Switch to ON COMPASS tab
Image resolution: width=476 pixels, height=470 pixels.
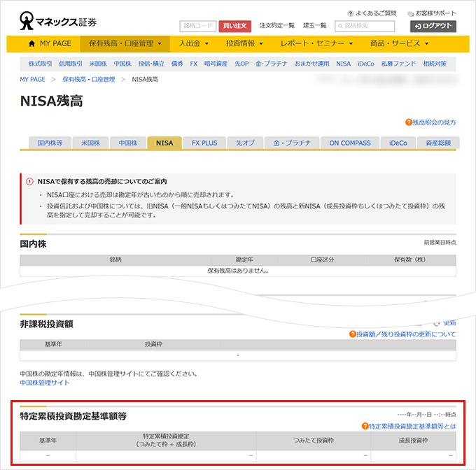point(350,143)
